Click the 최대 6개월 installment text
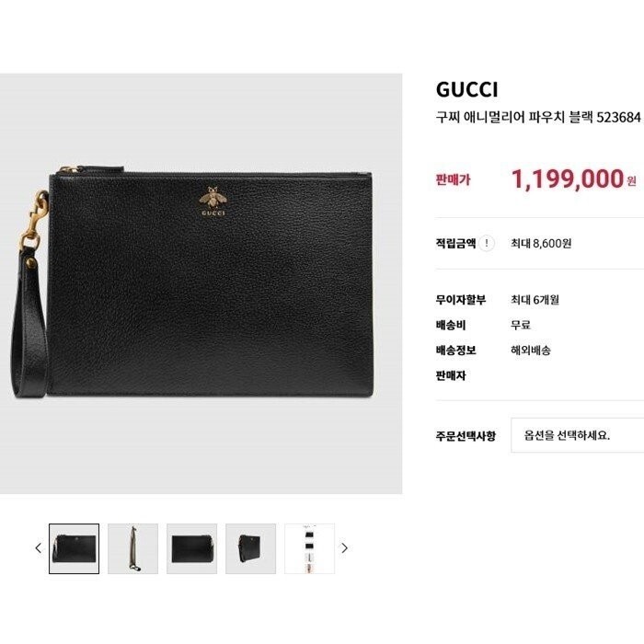Viewport: 644px width, 644px height. tap(535, 300)
